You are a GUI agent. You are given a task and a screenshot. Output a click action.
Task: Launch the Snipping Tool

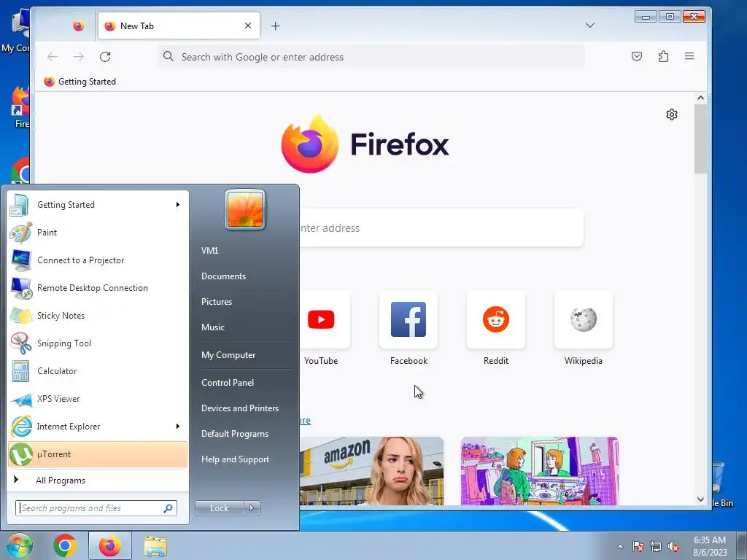tap(98, 343)
